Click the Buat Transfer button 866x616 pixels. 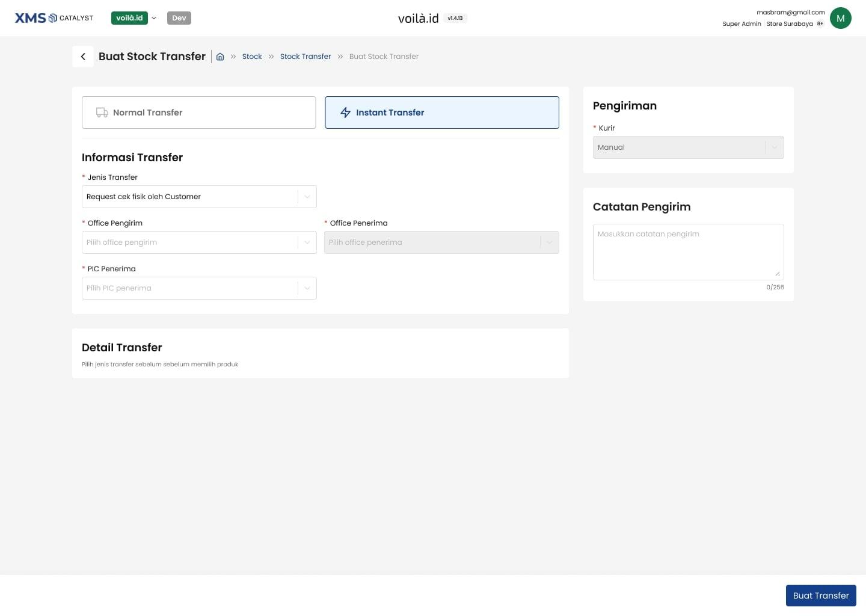click(x=821, y=596)
